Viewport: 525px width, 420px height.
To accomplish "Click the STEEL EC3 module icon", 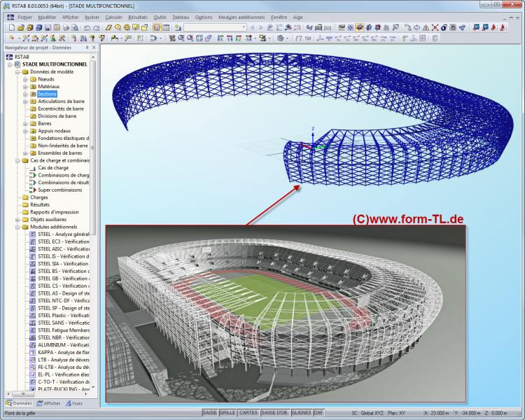I will tap(32, 241).
